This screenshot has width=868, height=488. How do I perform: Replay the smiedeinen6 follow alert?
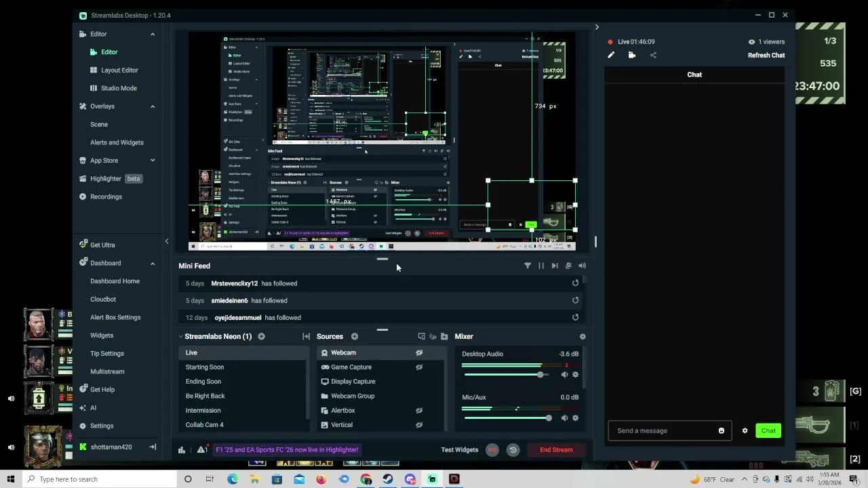[575, 300]
